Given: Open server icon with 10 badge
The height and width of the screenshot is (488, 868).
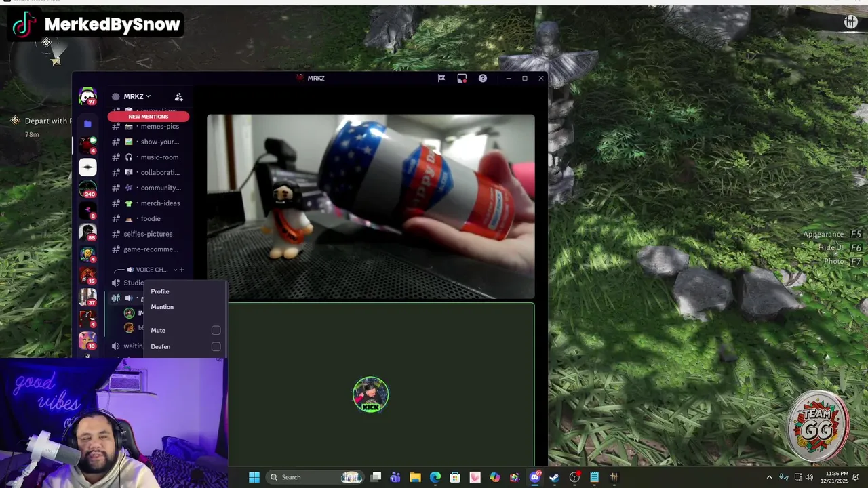Looking at the screenshot, I should pos(87,340).
